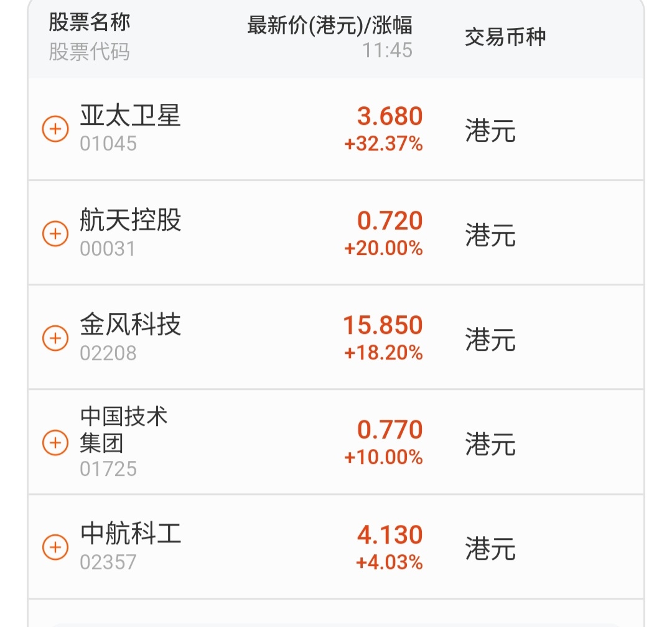
Task: Click 金风科技 price 15.850
Action: 383,325
